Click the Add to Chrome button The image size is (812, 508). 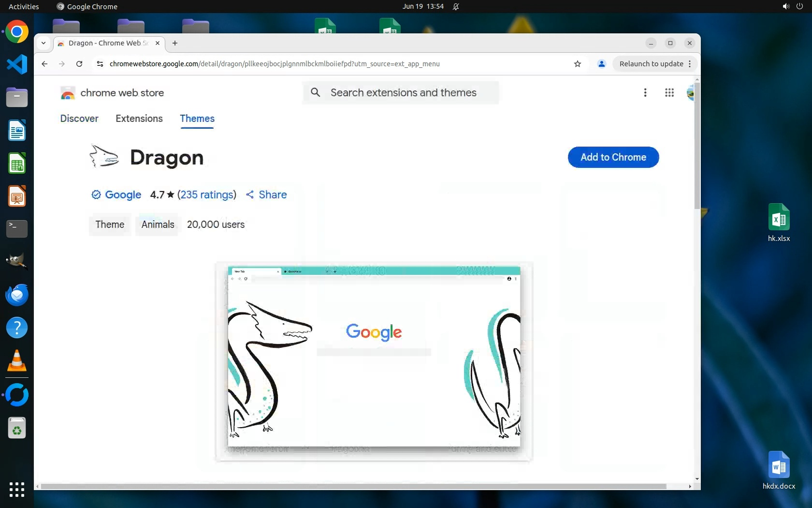coord(613,157)
